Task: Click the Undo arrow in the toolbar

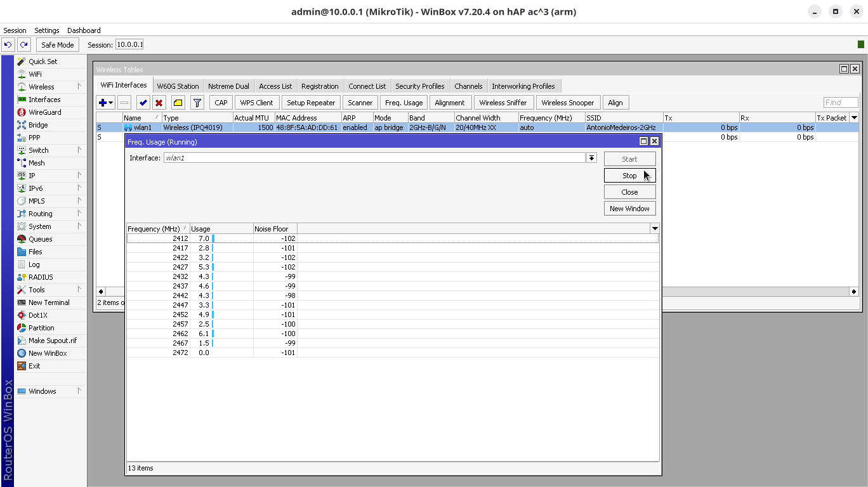Action: pyautogui.click(x=8, y=44)
